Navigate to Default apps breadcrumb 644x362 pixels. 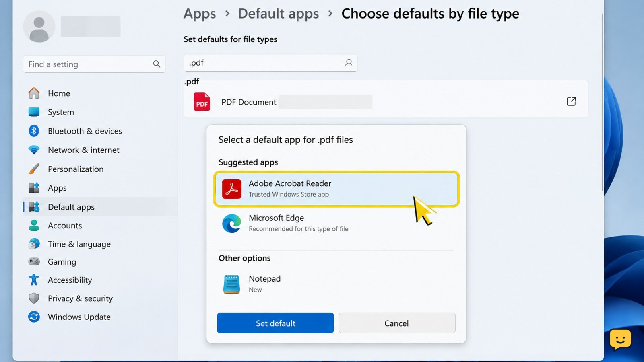point(278,14)
